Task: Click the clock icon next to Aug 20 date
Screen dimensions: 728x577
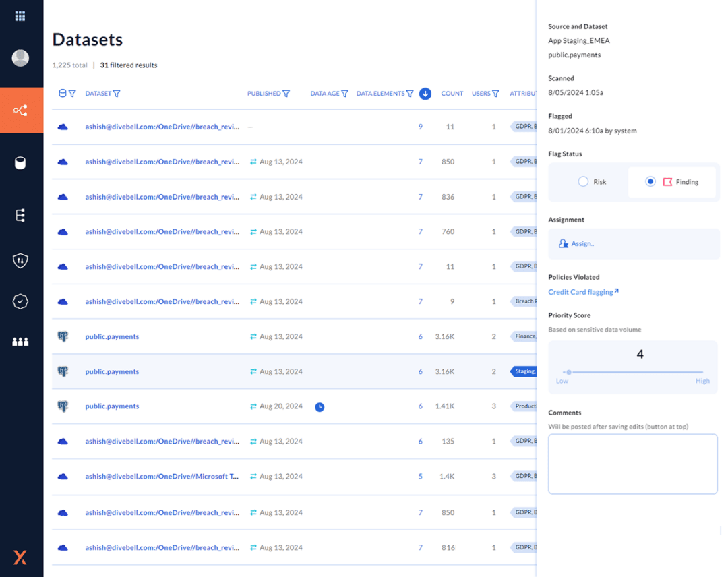Action: tap(320, 406)
